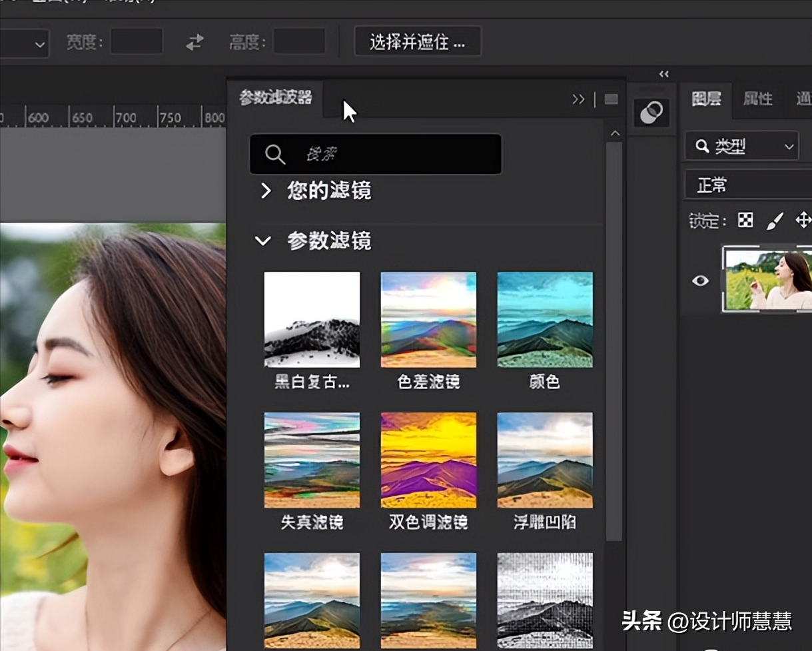Viewport: 812px width, 651px height.
Task: Switch to the 属性 tab
Action: 757,99
